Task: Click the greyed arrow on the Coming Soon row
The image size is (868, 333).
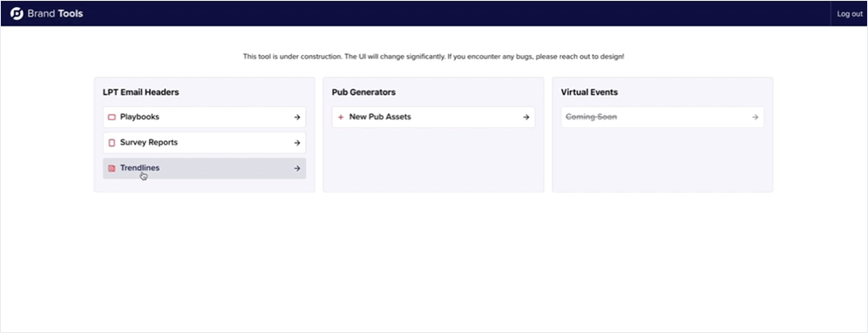Action: coord(756,118)
